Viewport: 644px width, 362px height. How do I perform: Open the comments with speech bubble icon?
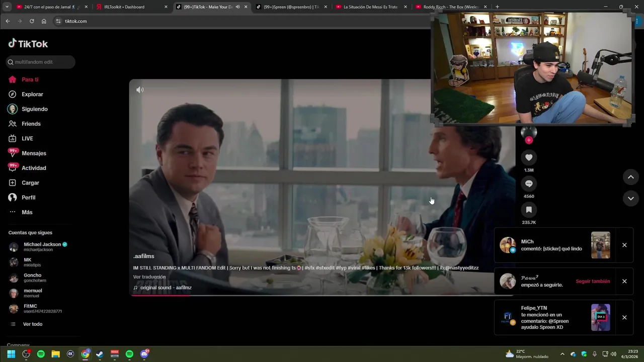[x=529, y=184]
